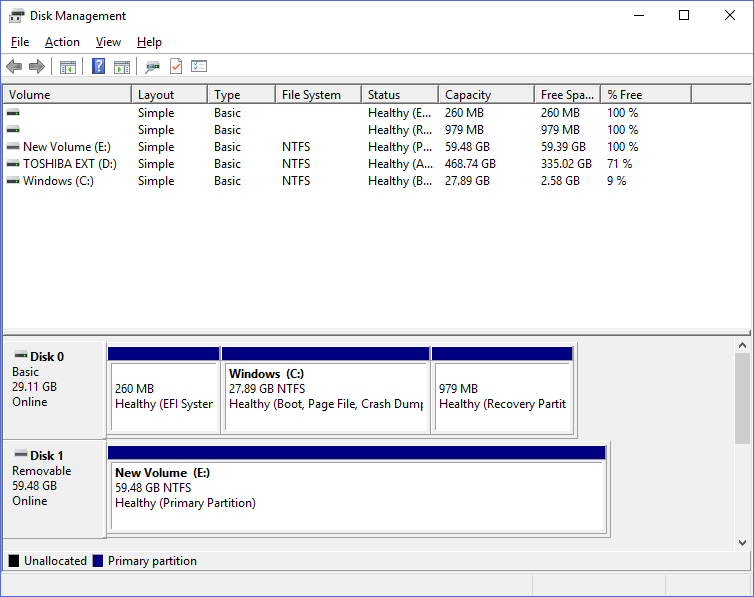Click the Connect/Refresh disk toolbar icon
This screenshot has height=597, width=754.
pyautogui.click(x=152, y=67)
